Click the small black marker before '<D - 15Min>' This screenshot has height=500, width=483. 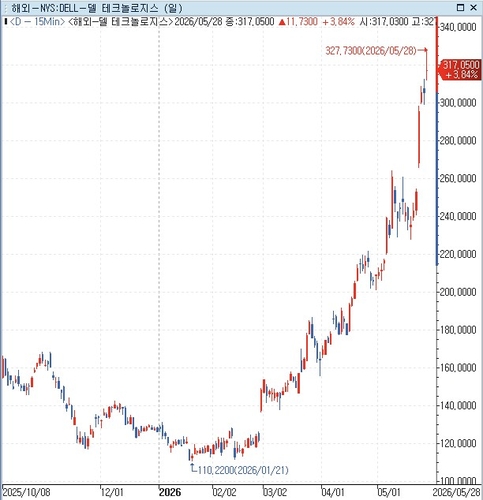click(5, 22)
